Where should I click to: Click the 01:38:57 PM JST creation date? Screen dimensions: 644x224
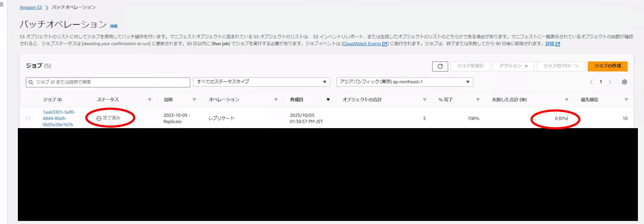pos(306,122)
